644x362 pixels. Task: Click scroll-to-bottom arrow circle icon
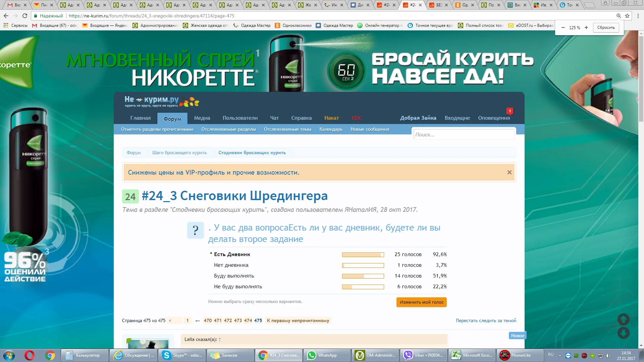(x=623, y=333)
